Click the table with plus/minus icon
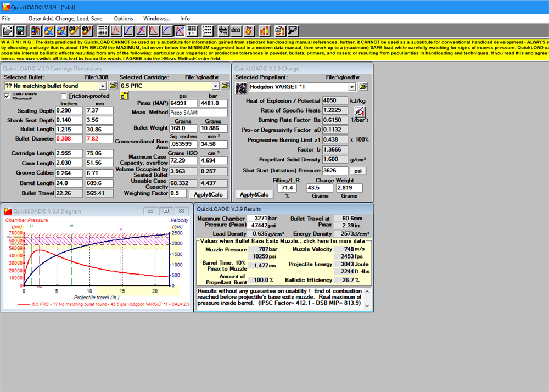This screenshot has width=549, height=392. 192,31
